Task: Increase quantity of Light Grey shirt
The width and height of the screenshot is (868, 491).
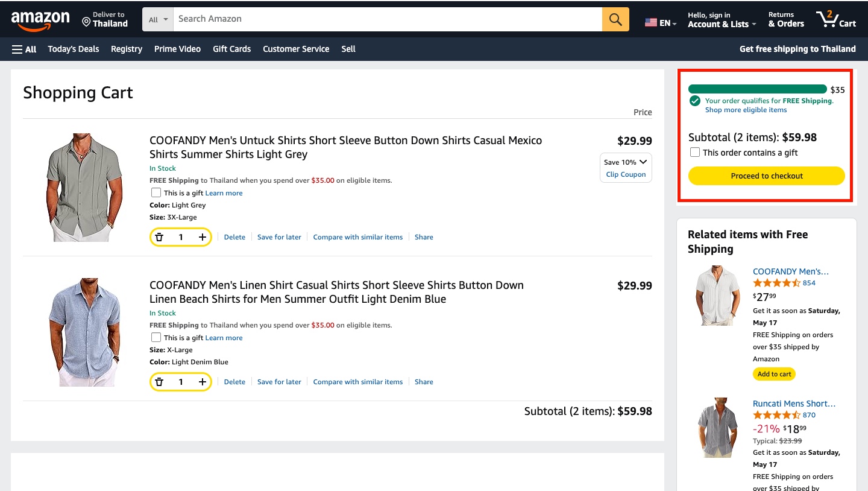Action: (203, 237)
